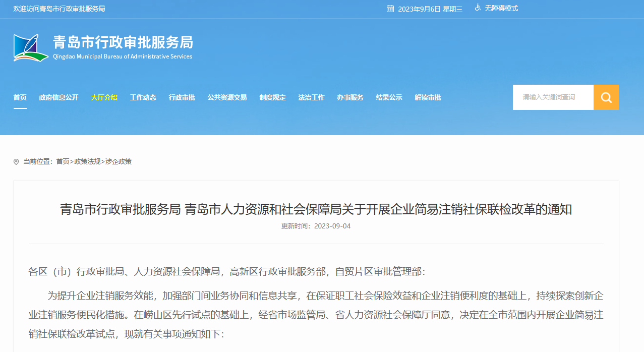Viewport: 644px width, 352px height.
Task: Open the 制度规定 navigation item
Action: click(x=272, y=98)
